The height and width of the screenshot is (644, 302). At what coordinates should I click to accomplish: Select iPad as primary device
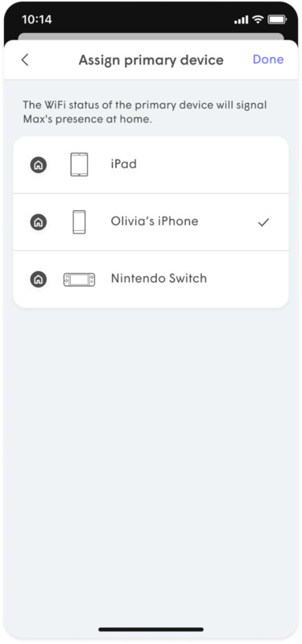point(151,165)
